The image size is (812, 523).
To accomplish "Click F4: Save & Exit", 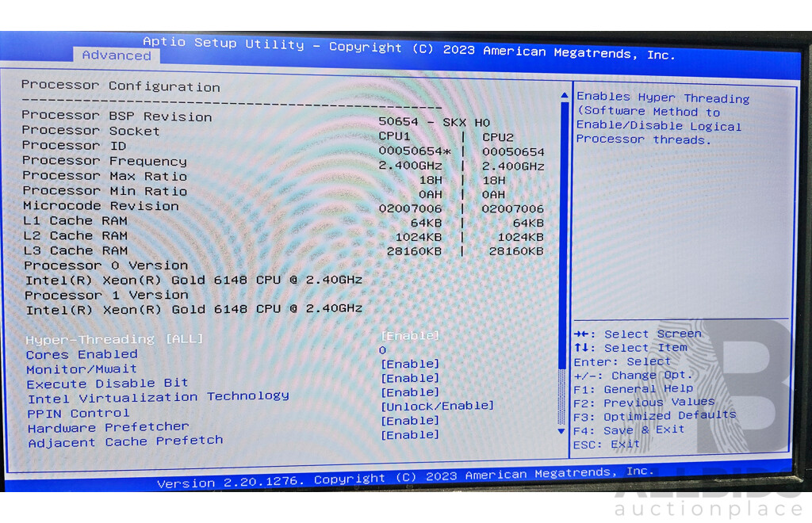I will point(629,429).
